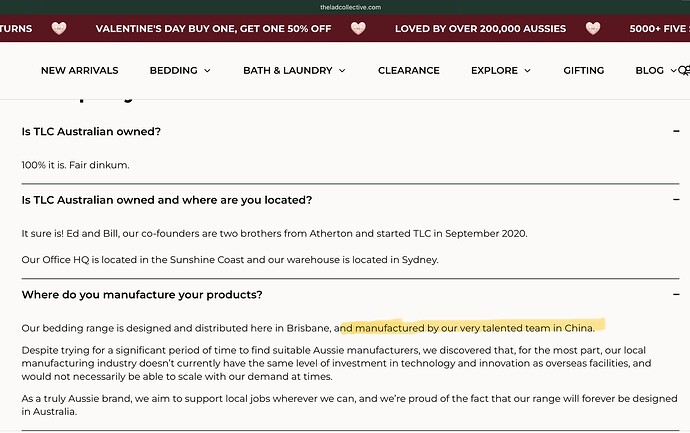Open the Gifting menu item

[x=584, y=70]
